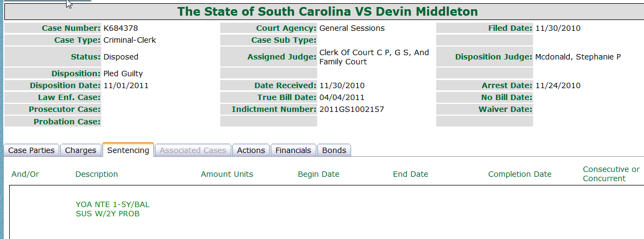Click the case title heading
This screenshot has width=644, height=239.
[328, 11]
